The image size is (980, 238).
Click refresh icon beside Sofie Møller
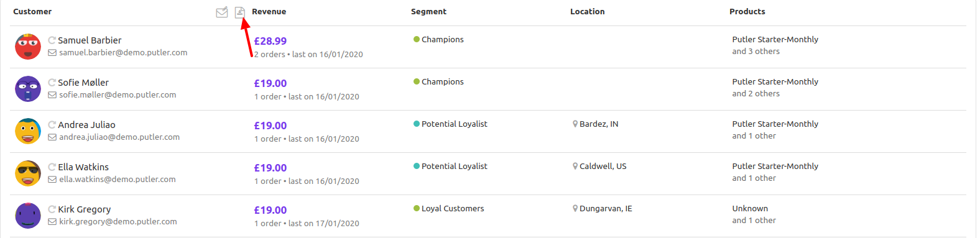[52, 83]
